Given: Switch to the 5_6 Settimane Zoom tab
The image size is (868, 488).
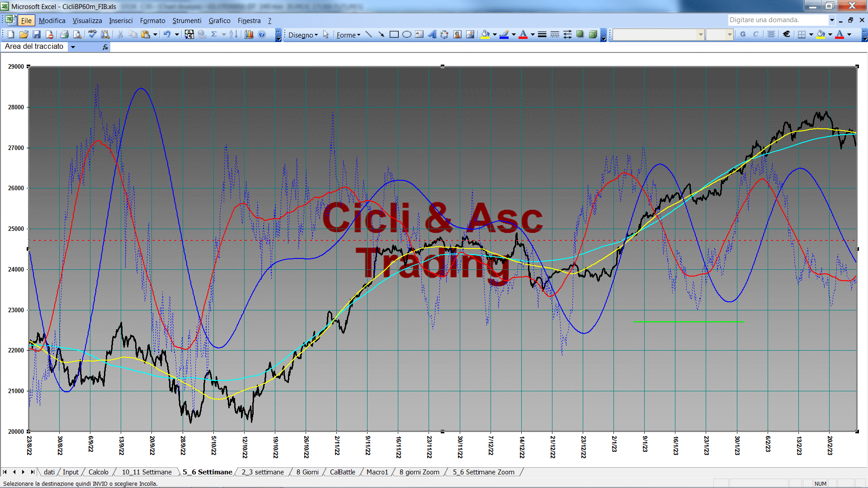Looking at the screenshot, I should point(483,472).
